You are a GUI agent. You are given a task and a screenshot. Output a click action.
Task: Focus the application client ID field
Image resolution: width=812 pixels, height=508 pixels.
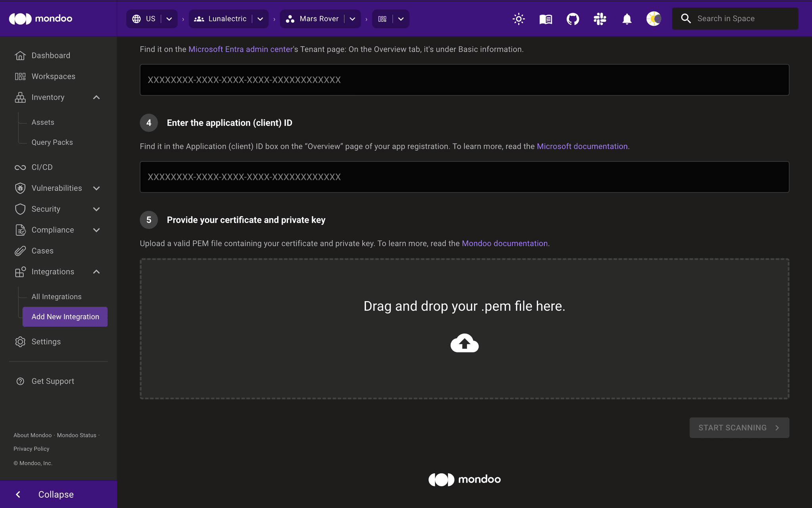coord(464,177)
